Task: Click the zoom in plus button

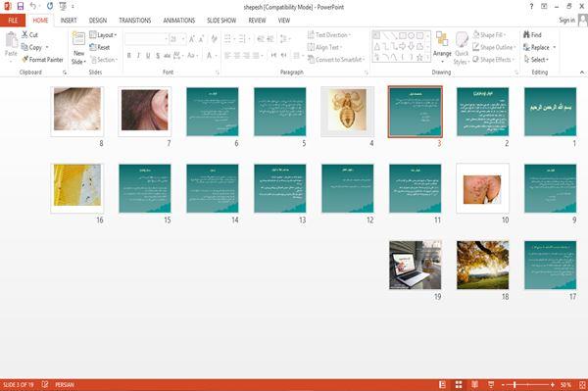Action: coord(553,384)
